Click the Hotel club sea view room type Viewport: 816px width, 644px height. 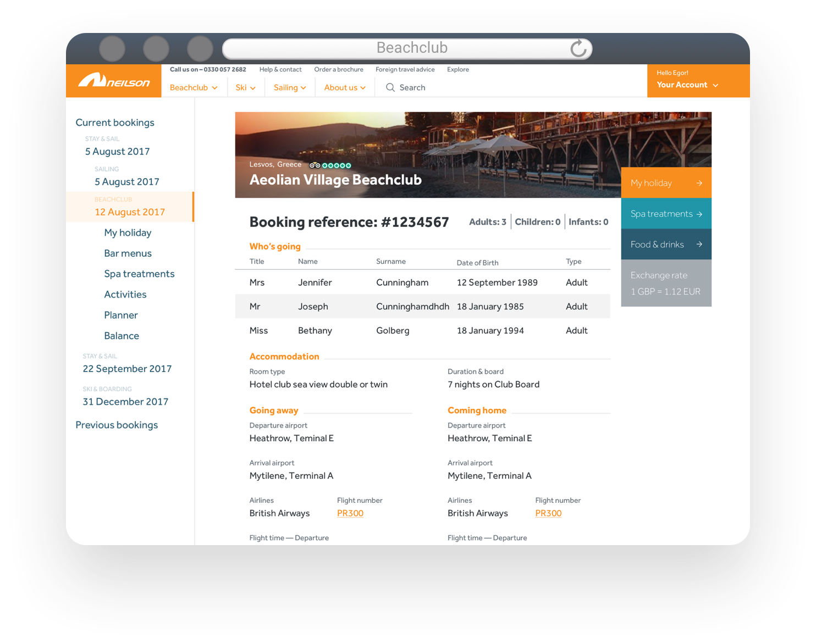pyautogui.click(x=318, y=385)
